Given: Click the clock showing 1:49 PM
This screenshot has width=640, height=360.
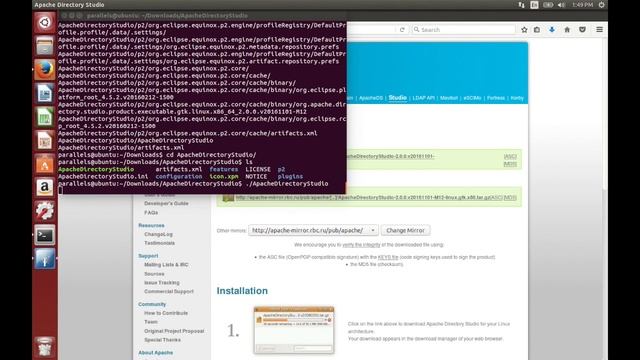Looking at the screenshot, I should point(582,5).
